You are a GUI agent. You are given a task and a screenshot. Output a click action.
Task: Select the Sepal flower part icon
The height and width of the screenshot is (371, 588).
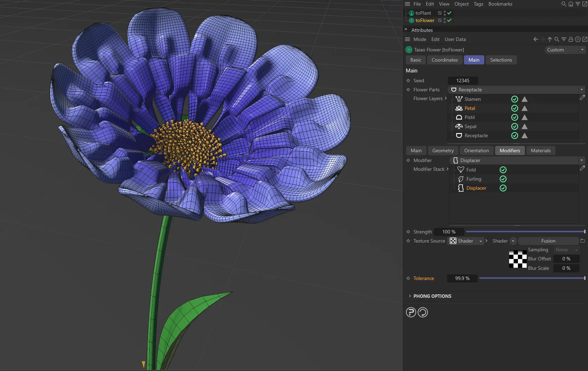click(x=459, y=126)
